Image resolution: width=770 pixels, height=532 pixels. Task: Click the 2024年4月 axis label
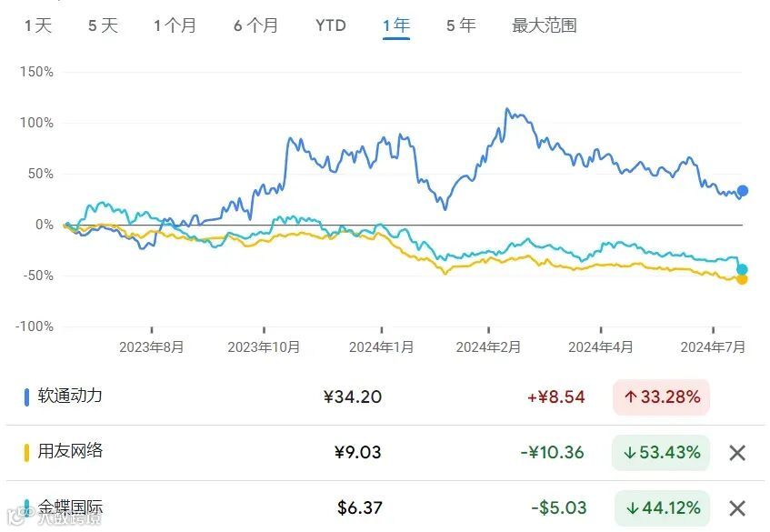[x=601, y=347]
